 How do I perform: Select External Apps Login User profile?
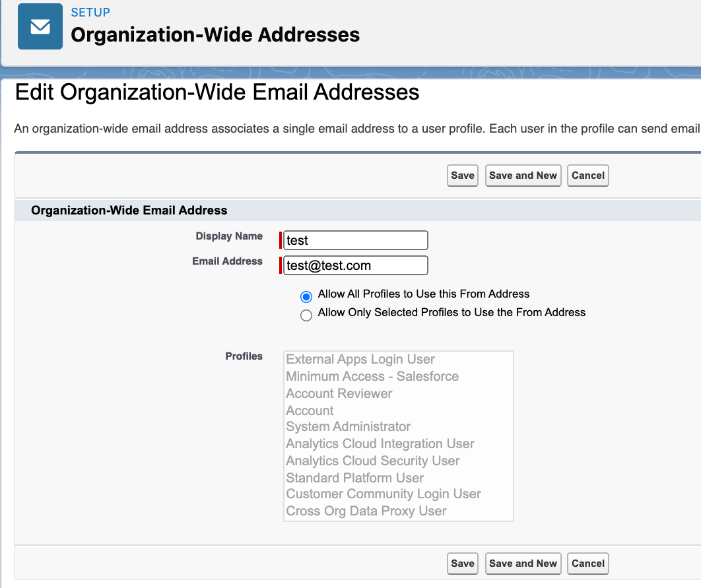[x=360, y=359]
